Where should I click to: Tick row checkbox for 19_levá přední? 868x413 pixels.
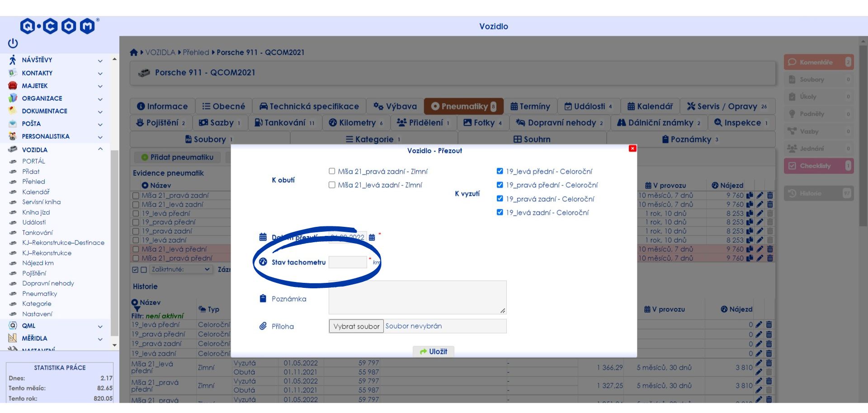136,213
